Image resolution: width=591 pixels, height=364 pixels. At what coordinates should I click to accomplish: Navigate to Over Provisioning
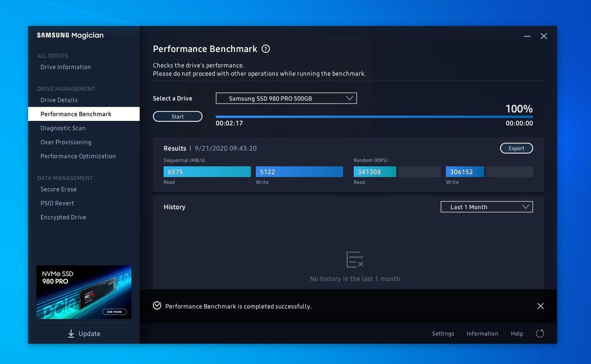[66, 142]
